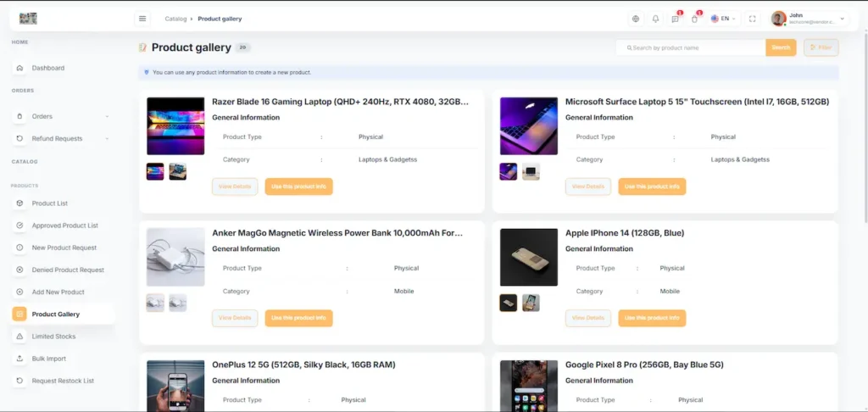Click the Refund Requests icon
Viewport: 868px width, 412px height.
pos(20,138)
